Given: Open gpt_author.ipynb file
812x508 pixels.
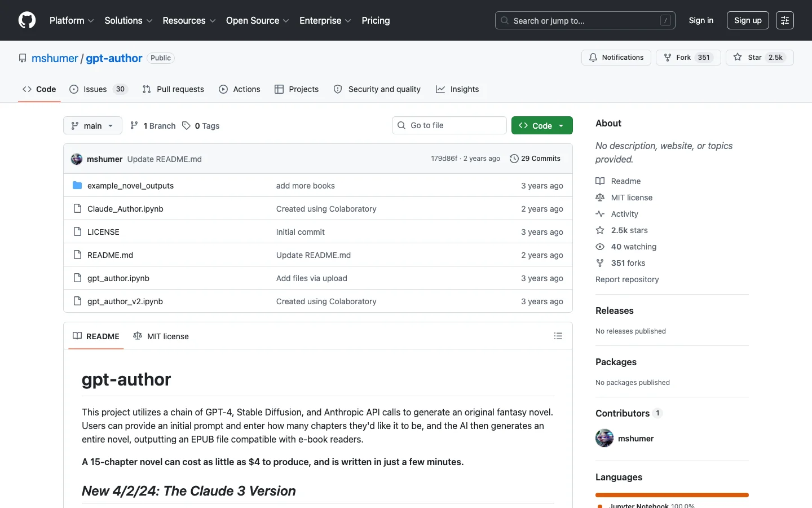Looking at the screenshot, I should [x=118, y=278].
